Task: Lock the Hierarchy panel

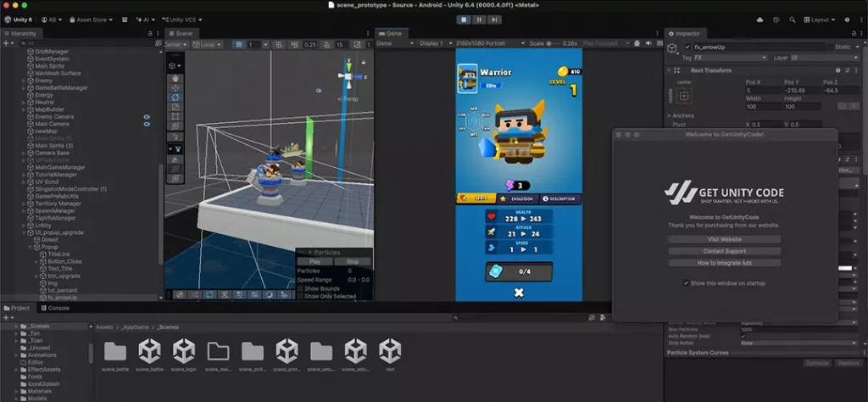Action: click(149, 34)
